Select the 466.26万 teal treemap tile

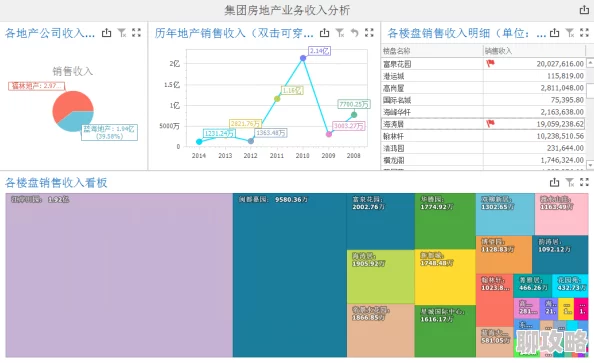532,286
